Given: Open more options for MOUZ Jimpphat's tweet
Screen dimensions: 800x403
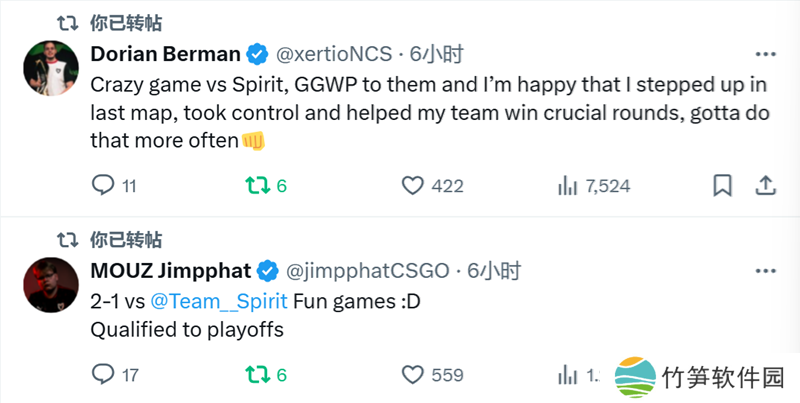Looking at the screenshot, I should [765, 270].
